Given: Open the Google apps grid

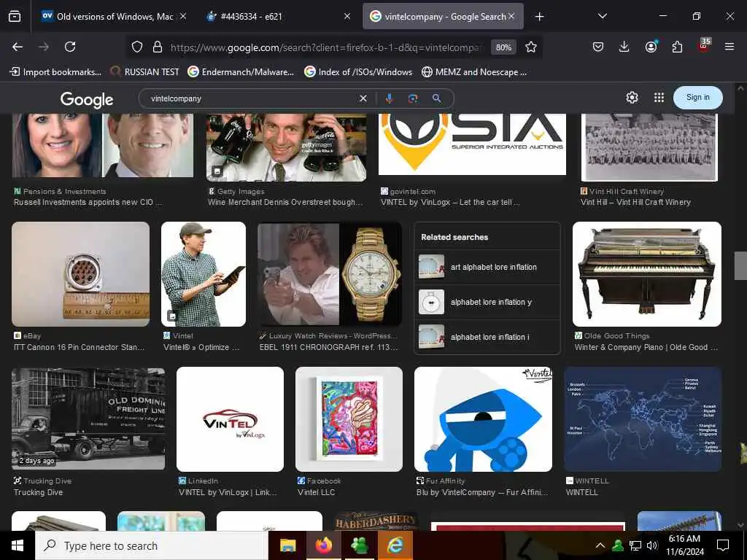Looking at the screenshot, I should point(659,98).
